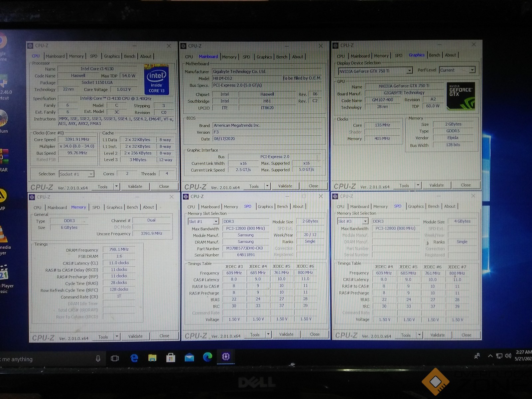Click the memory size value '6 GBytes'
The width and height of the screenshot is (532, 399).
69,227
